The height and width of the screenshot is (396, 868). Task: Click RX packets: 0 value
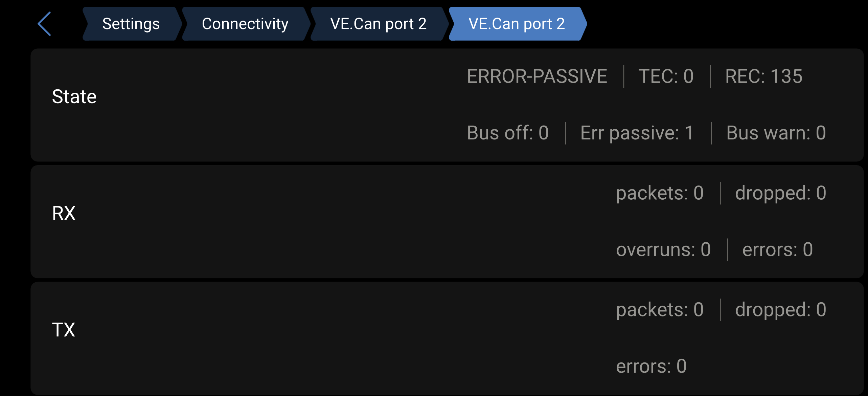tap(660, 193)
